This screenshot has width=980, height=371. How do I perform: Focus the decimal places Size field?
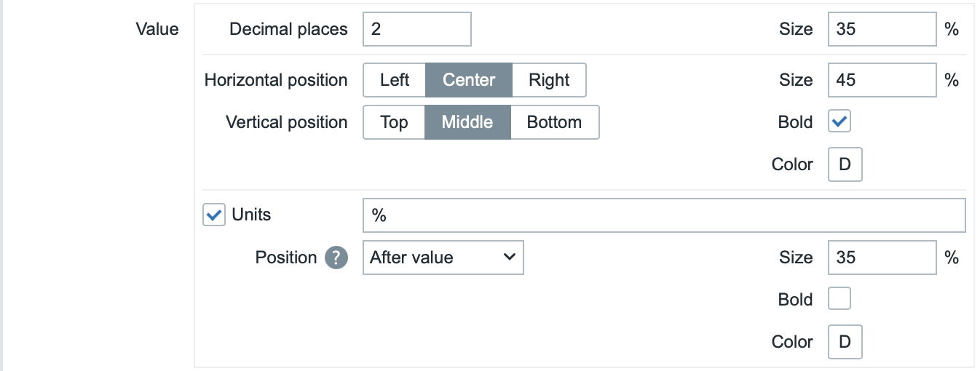coord(882,29)
